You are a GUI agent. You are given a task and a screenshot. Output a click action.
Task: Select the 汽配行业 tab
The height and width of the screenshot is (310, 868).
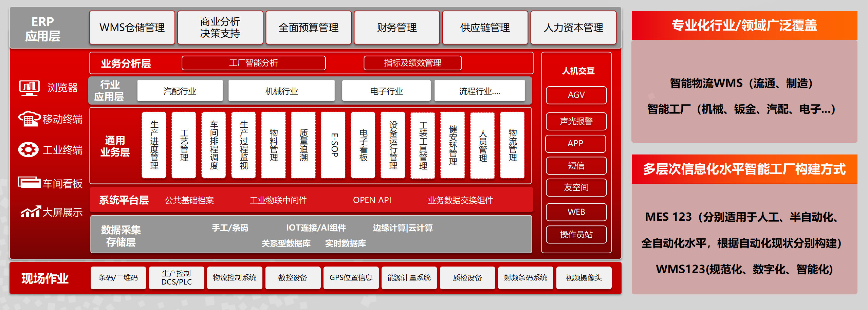pyautogui.click(x=180, y=91)
